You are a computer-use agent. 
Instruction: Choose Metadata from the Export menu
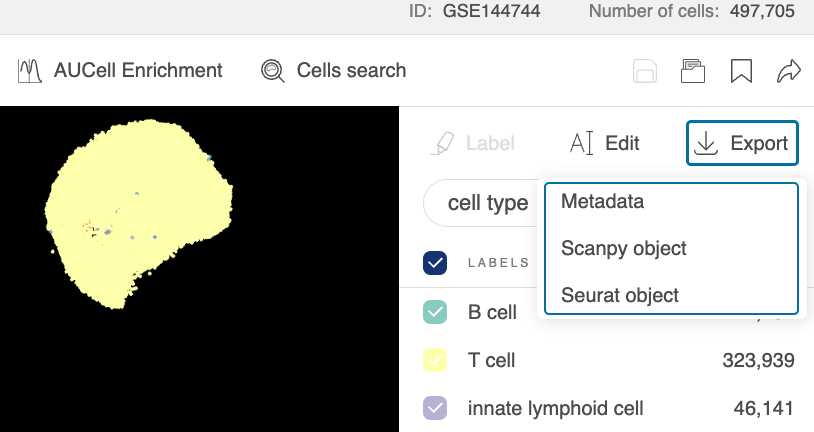(602, 201)
